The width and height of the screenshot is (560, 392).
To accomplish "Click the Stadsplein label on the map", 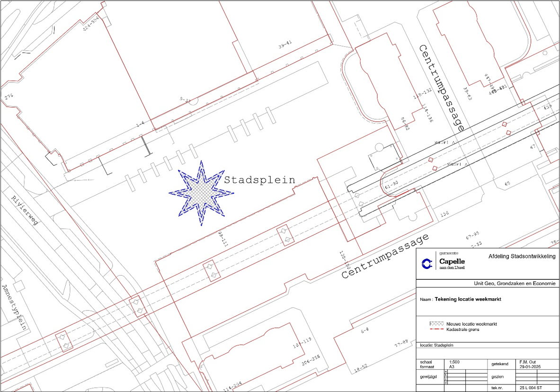I will pyautogui.click(x=259, y=180).
